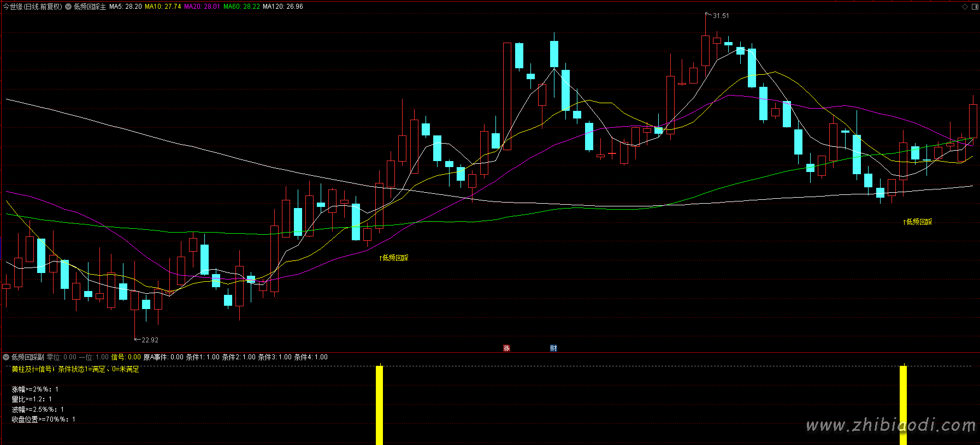Click the blue 财 event marker
This screenshot has height=445, width=980.
click(553, 348)
